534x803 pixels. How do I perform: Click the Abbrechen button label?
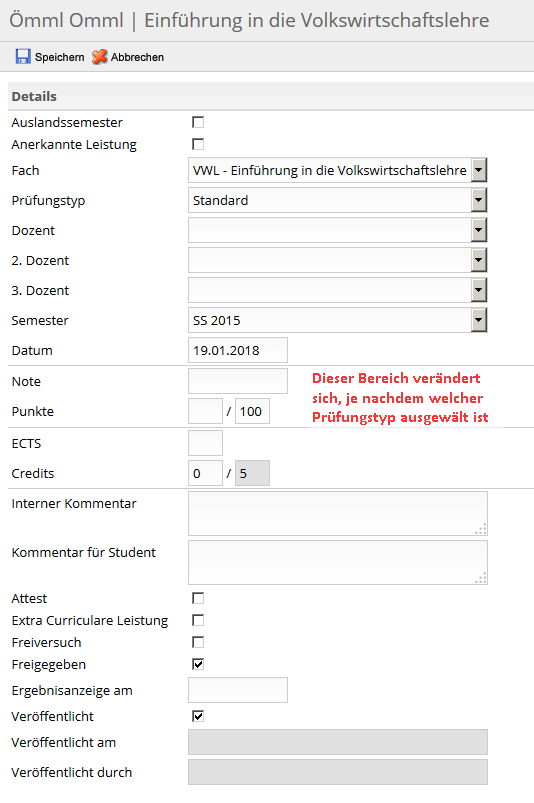[137, 57]
